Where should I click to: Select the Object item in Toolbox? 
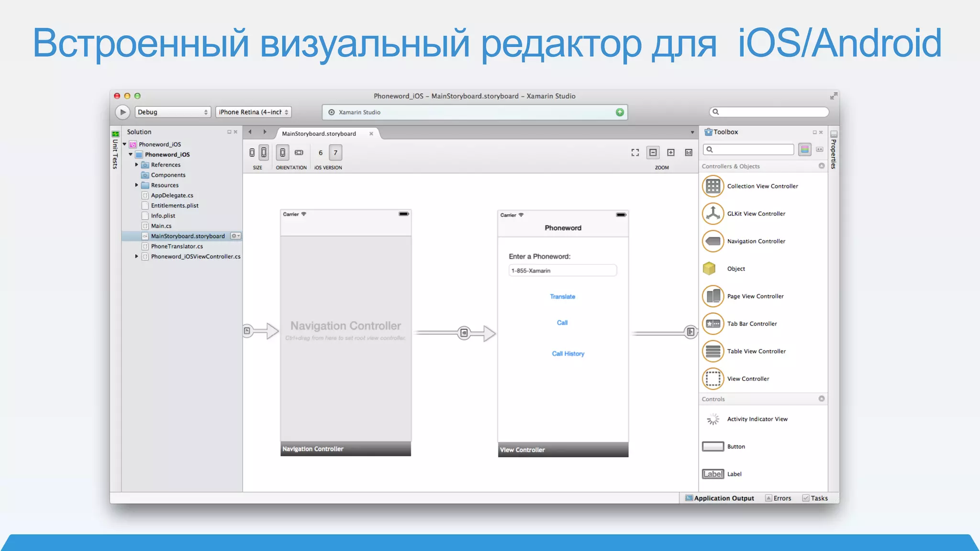click(763, 269)
